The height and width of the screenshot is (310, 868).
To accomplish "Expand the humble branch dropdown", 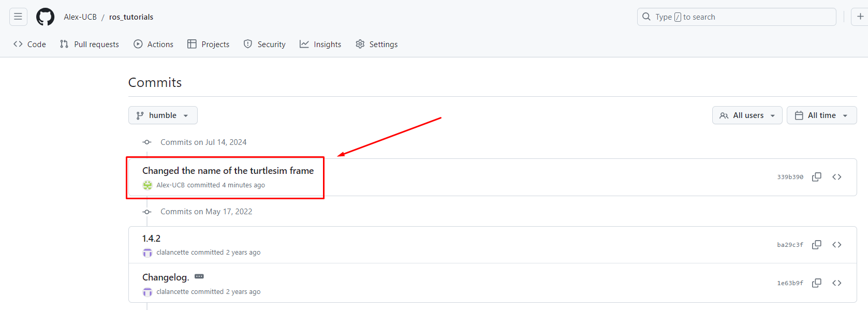I will pyautogui.click(x=163, y=115).
